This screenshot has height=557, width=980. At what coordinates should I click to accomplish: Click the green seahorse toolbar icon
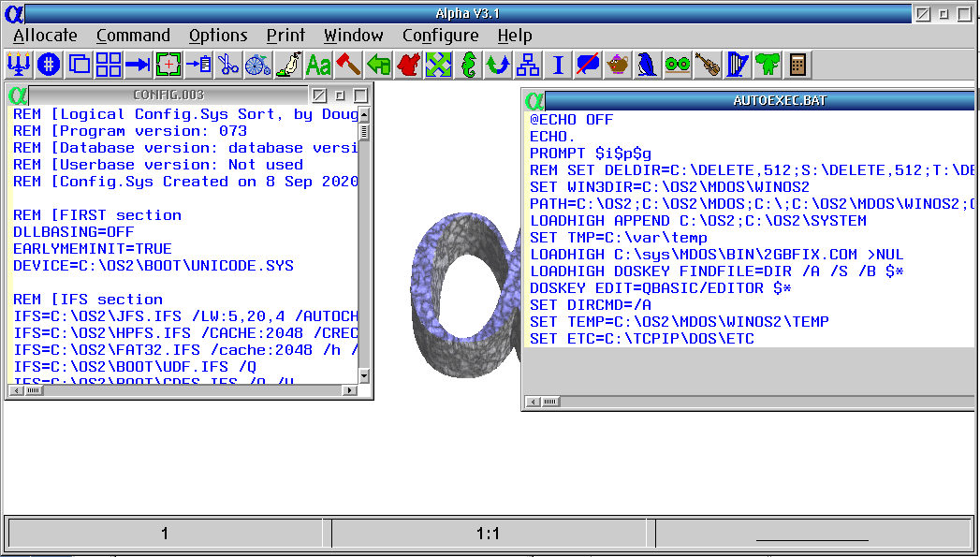468,65
